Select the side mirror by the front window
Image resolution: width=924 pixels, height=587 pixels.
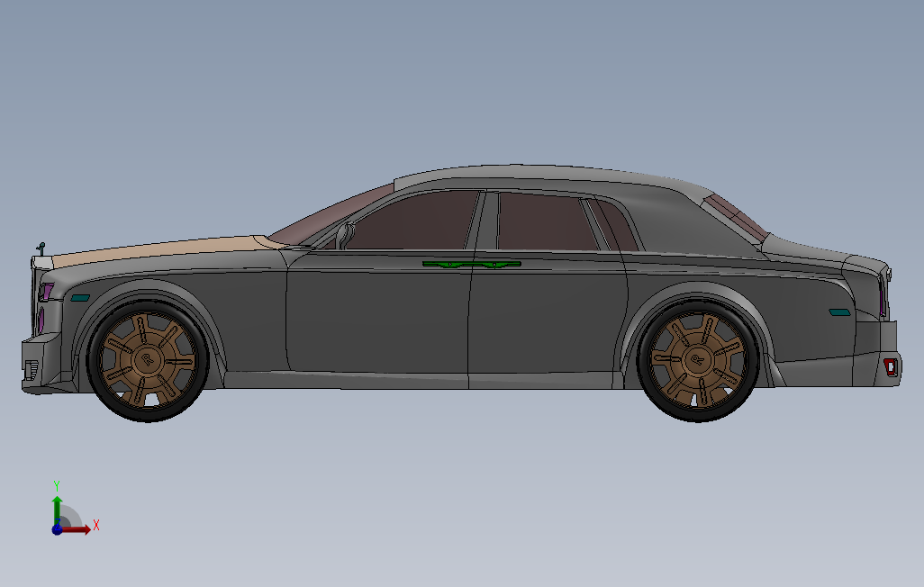[345, 236]
